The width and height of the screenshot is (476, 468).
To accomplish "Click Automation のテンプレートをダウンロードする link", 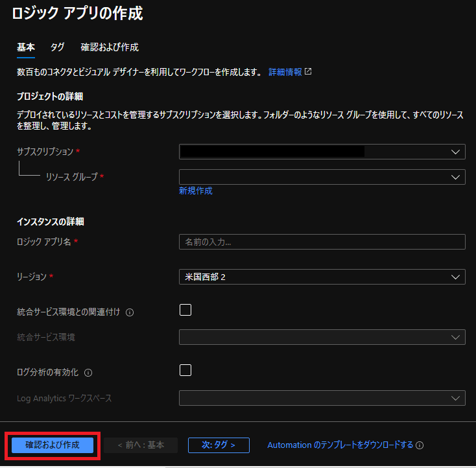I will pos(340,445).
